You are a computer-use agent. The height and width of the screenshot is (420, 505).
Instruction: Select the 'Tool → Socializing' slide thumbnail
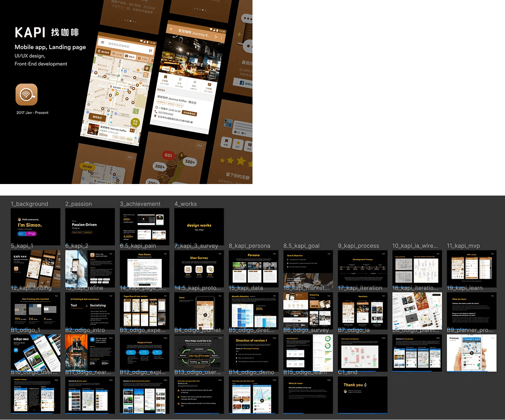(90, 311)
